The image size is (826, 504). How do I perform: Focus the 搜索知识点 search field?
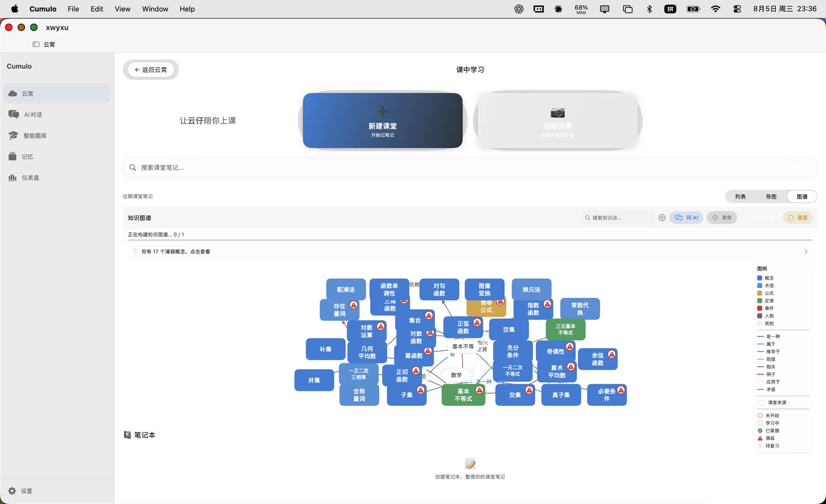pos(618,218)
